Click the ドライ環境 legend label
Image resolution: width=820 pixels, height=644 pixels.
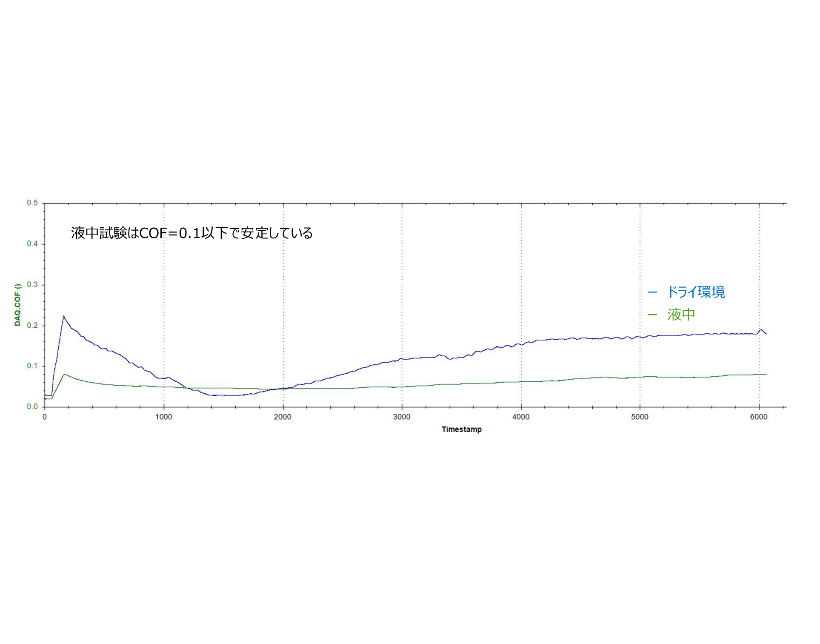(x=696, y=292)
